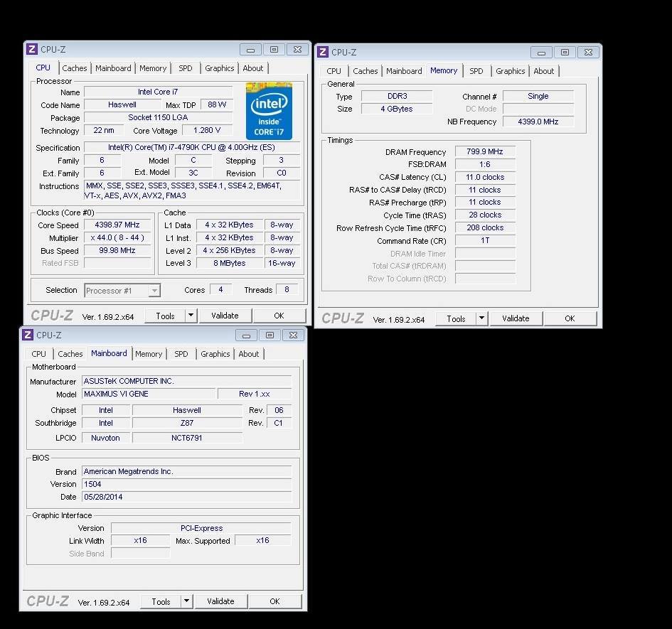Click Instructions list MMX, SSE text

191,190
